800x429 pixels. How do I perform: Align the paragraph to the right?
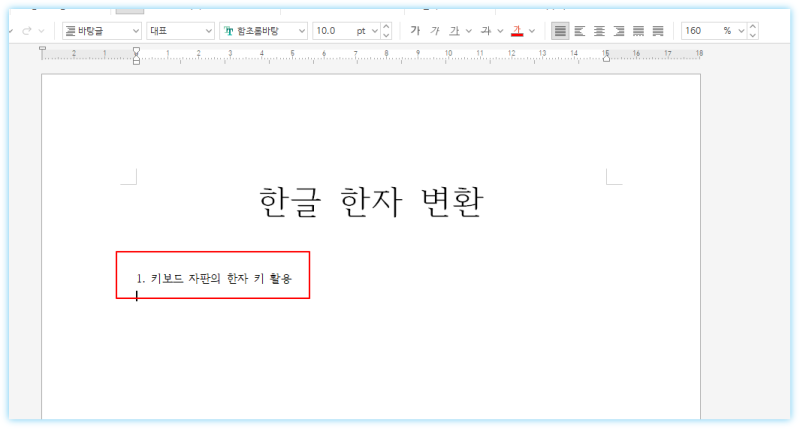(x=619, y=31)
